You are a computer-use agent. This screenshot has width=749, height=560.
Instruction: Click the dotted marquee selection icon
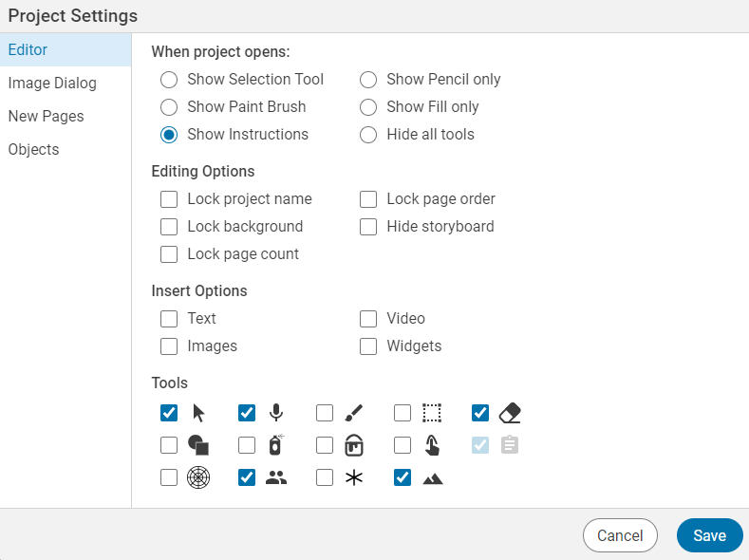point(432,413)
